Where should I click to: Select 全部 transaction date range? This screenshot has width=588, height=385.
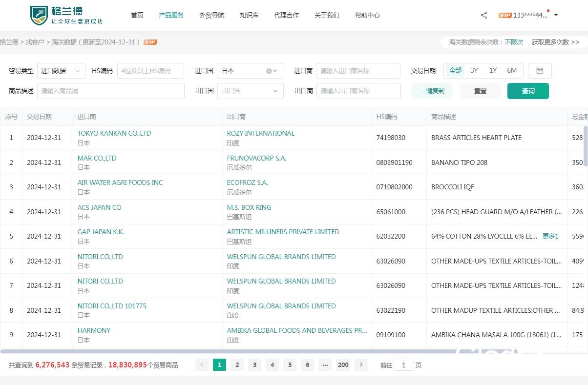point(455,71)
